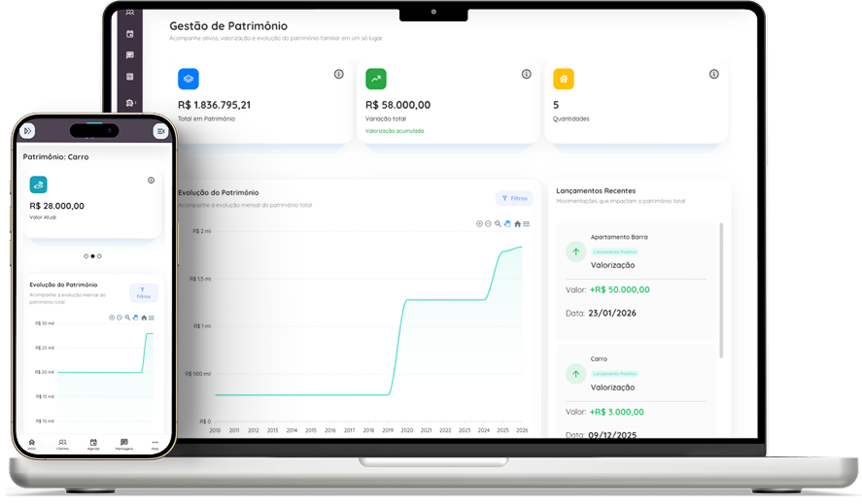Tap the phone top-right menu collapse icon

click(160, 131)
